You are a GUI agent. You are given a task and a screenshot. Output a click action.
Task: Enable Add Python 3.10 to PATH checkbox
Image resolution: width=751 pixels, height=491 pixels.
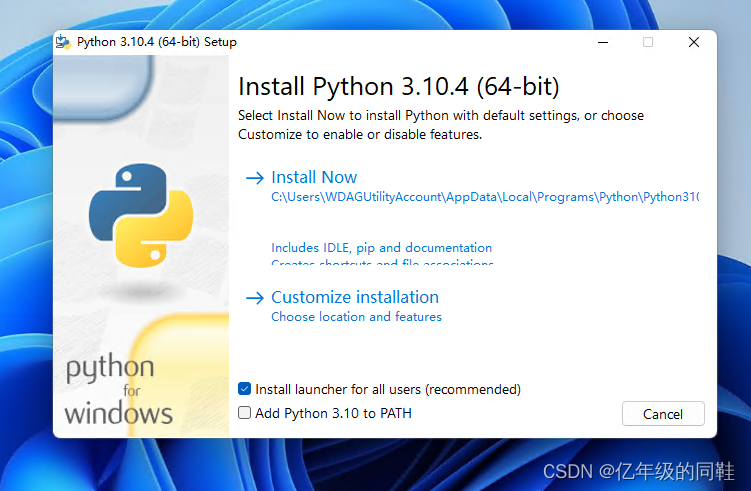pos(244,412)
